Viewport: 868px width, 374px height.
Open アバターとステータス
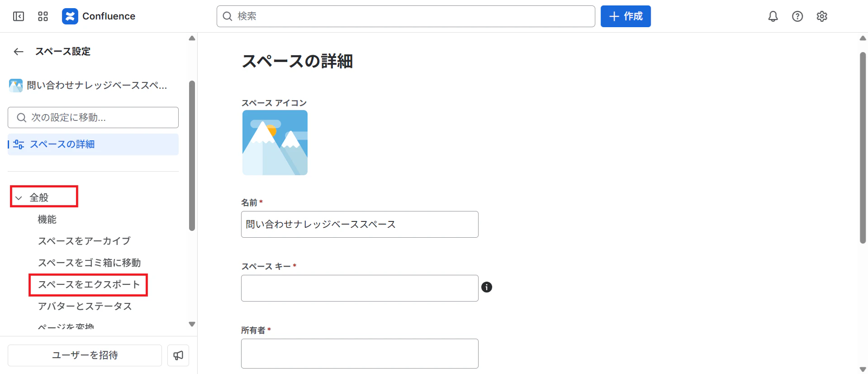pyautogui.click(x=85, y=307)
